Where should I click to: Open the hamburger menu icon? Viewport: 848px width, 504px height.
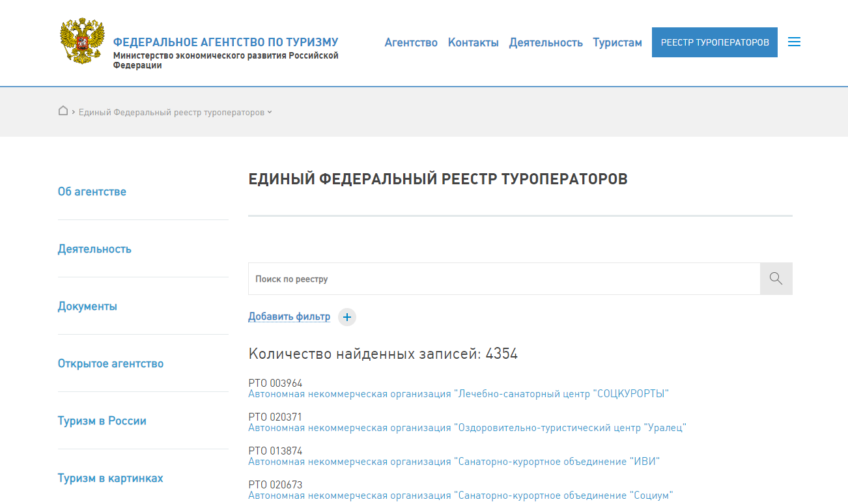coord(794,42)
